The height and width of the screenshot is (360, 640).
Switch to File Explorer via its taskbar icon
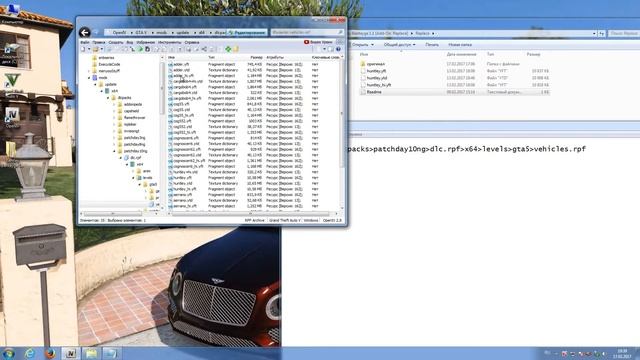pyautogui.click(x=91, y=353)
